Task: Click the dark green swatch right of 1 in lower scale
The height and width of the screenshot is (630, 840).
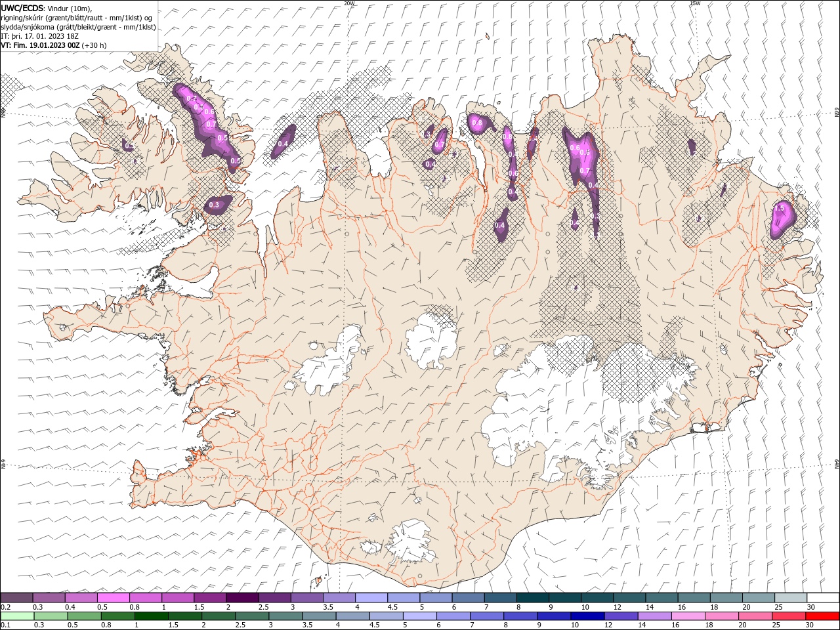Action: click(152, 616)
